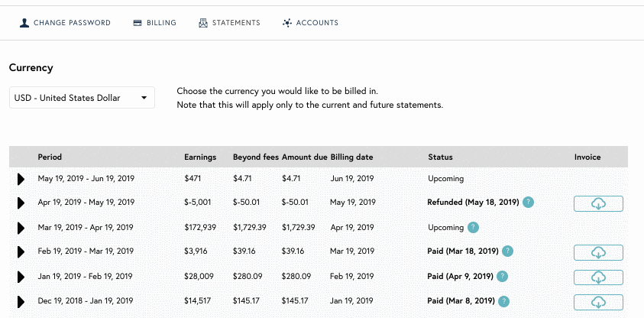Download the Dec 19 - Jan 19 invoice
This screenshot has width=644, height=318.
tap(598, 303)
